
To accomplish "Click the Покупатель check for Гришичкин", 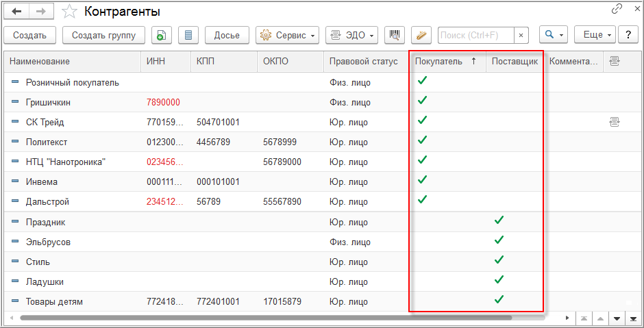I will point(422,100).
